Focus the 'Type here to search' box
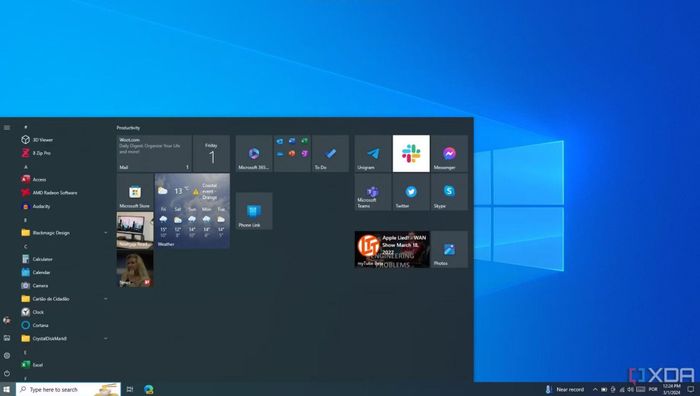The width and height of the screenshot is (700, 396). click(68, 389)
